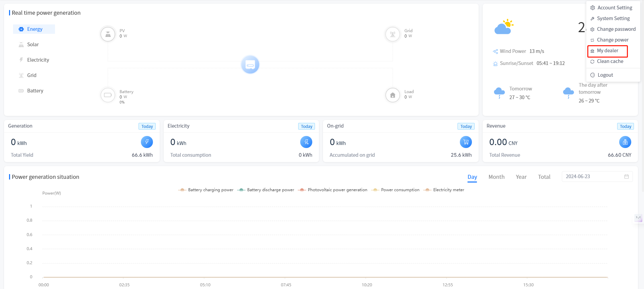Select Solar in the left sidebar

pyautogui.click(x=33, y=45)
